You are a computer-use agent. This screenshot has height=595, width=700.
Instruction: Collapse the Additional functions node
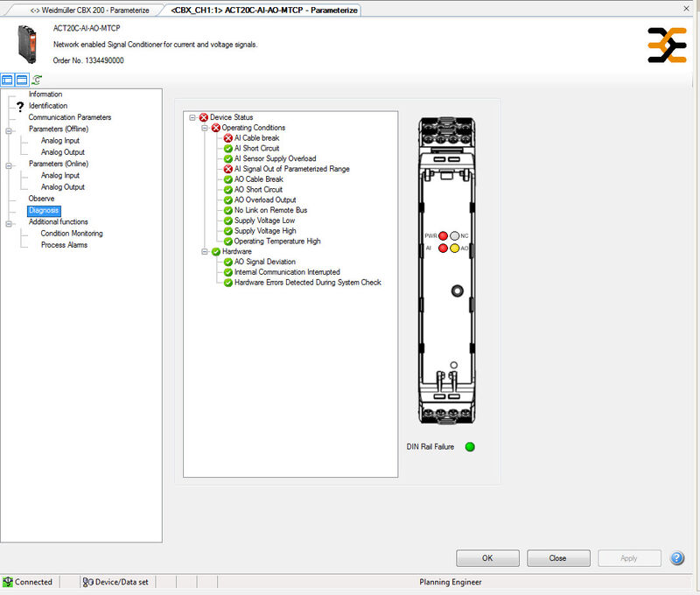click(9, 224)
